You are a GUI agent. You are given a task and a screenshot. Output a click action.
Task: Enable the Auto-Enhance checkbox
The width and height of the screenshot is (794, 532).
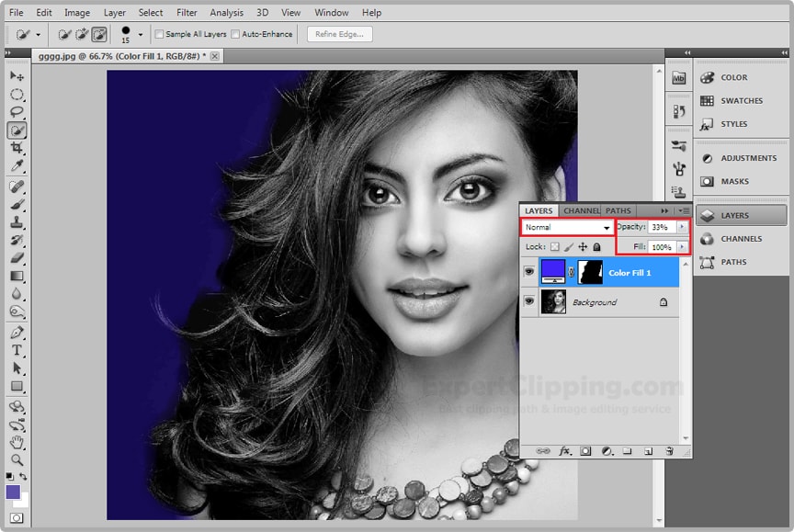tap(236, 35)
